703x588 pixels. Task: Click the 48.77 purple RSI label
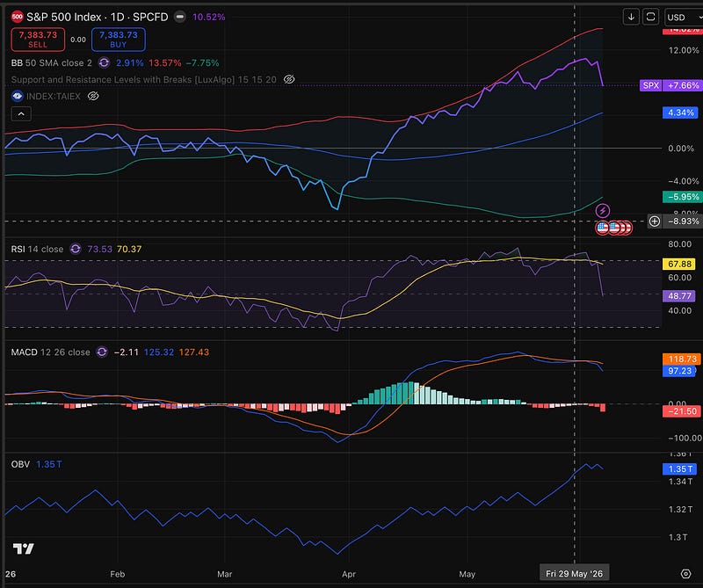coord(678,295)
